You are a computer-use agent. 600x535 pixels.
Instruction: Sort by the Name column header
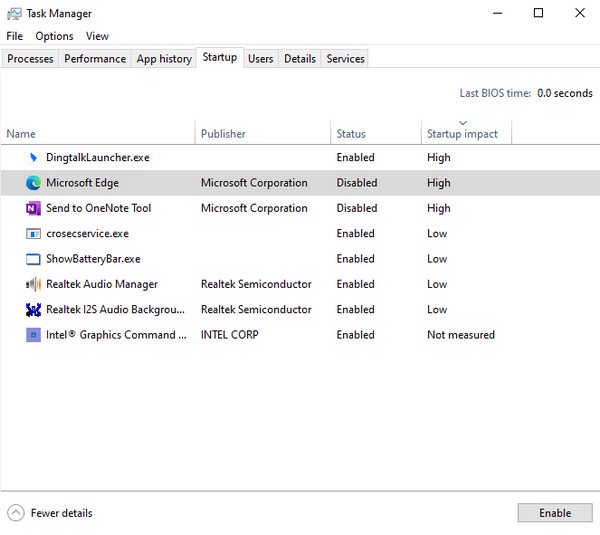click(x=98, y=134)
